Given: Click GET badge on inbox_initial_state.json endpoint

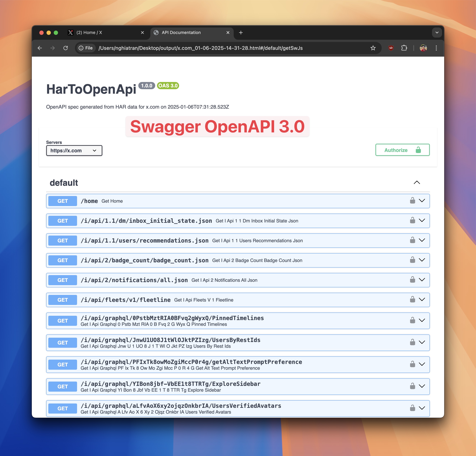Looking at the screenshot, I should click(63, 221).
